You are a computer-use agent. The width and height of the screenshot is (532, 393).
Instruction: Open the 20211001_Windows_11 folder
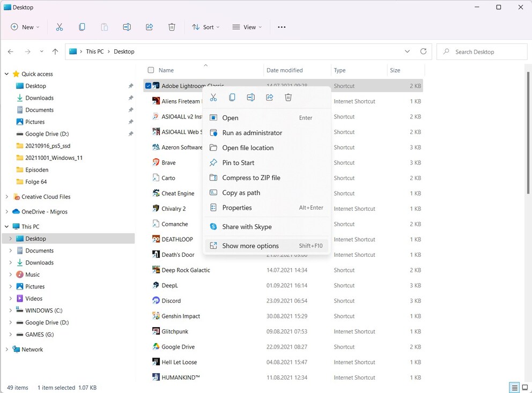tap(54, 158)
